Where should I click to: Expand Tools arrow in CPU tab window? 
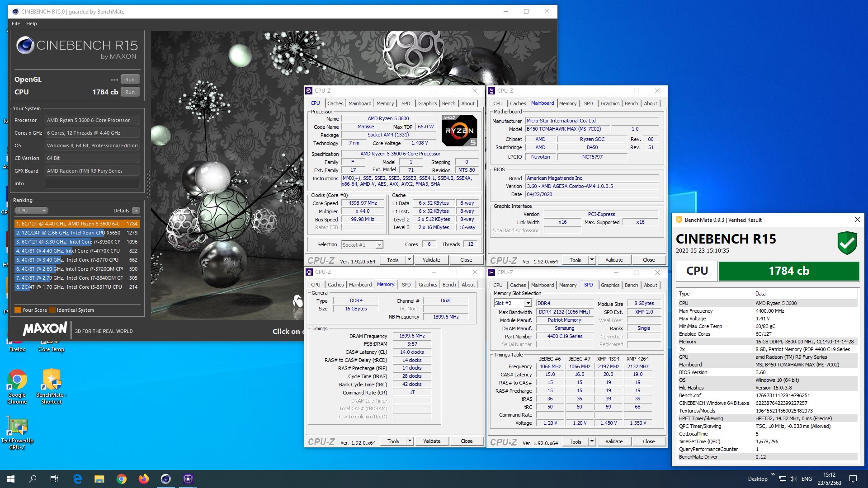click(409, 260)
